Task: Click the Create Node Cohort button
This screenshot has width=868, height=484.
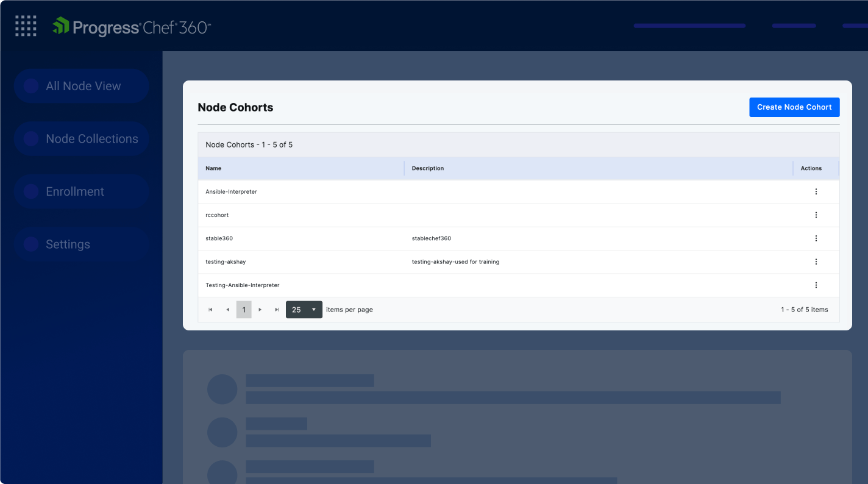Action: (x=794, y=107)
